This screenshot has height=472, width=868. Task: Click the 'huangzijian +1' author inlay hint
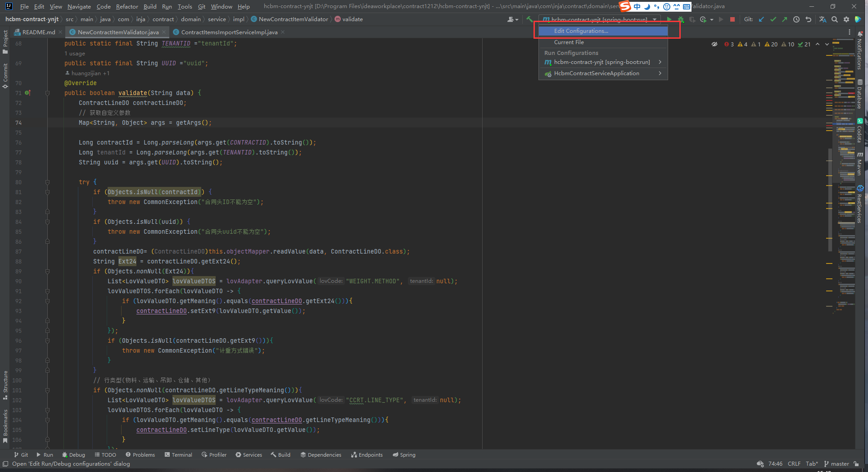(87, 73)
